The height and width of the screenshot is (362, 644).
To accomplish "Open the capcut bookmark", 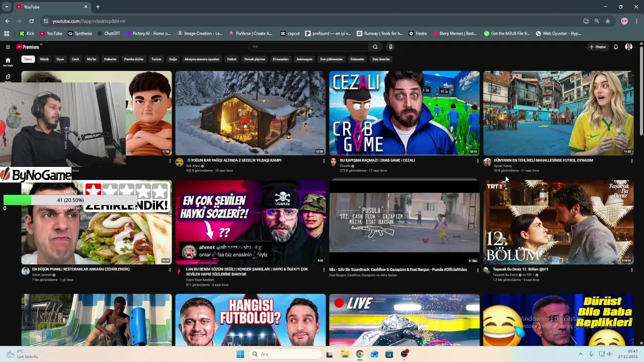I will point(290,34).
